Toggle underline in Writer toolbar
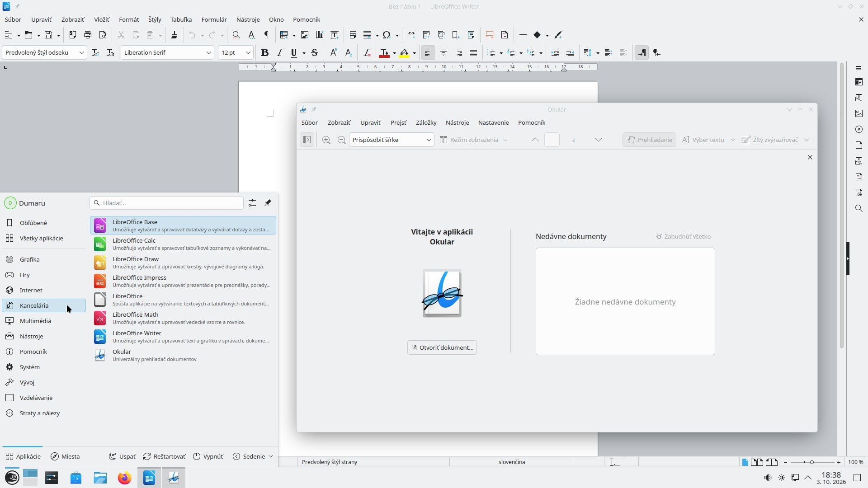This screenshot has height=488, width=868. click(x=294, y=53)
